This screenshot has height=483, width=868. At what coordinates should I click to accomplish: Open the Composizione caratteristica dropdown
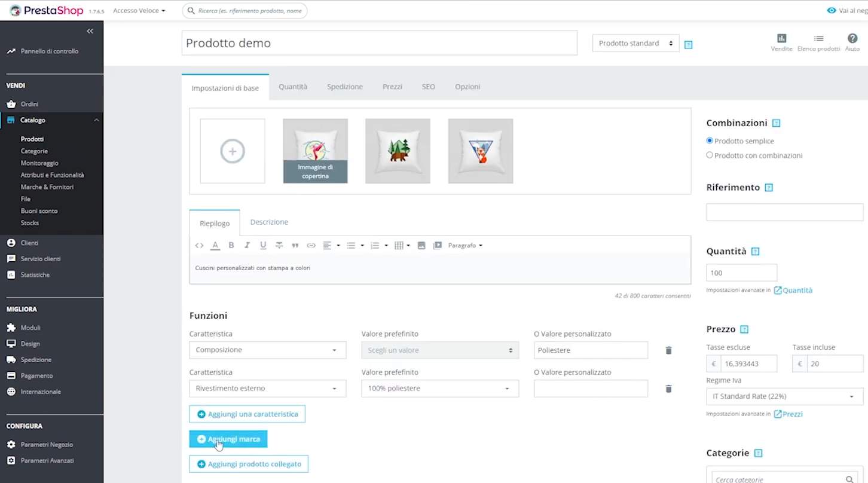coord(267,350)
